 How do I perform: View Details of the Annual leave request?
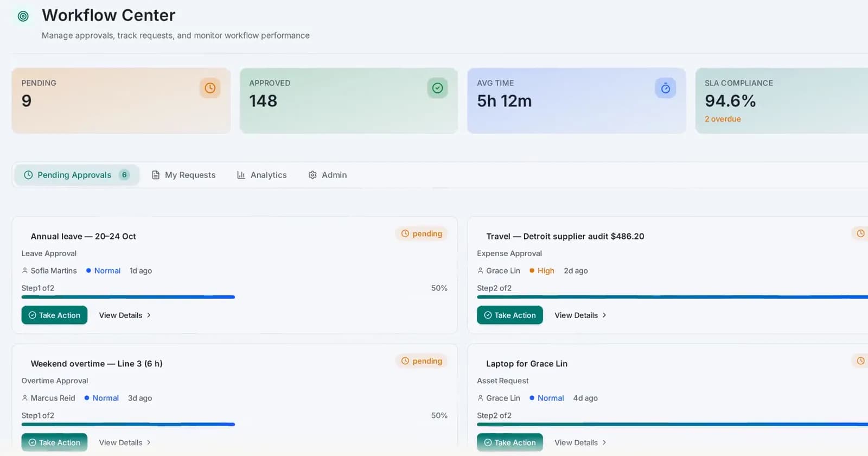pos(125,315)
